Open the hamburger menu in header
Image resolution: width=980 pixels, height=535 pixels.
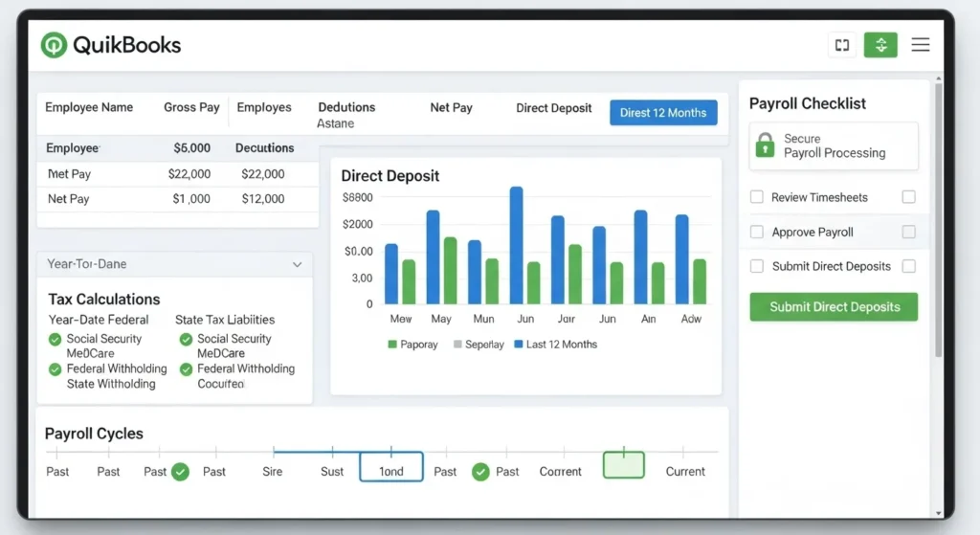pyautogui.click(x=920, y=45)
